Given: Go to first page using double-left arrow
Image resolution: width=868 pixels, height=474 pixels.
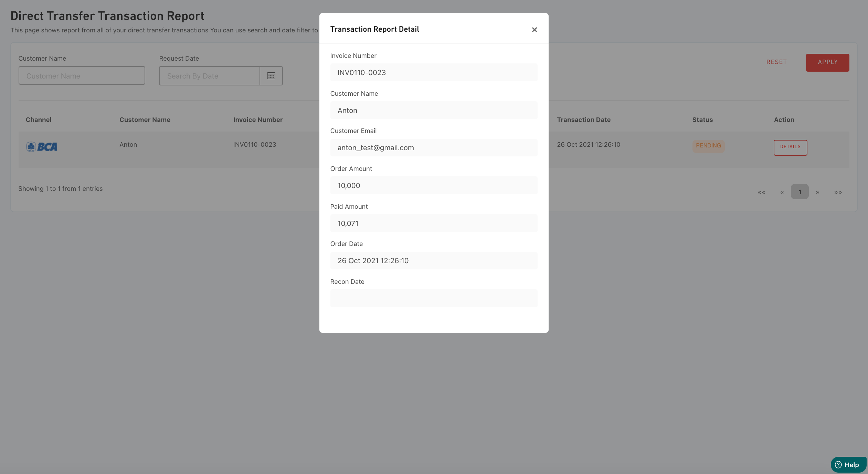Looking at the screenshot, I should tap(761, 192).
